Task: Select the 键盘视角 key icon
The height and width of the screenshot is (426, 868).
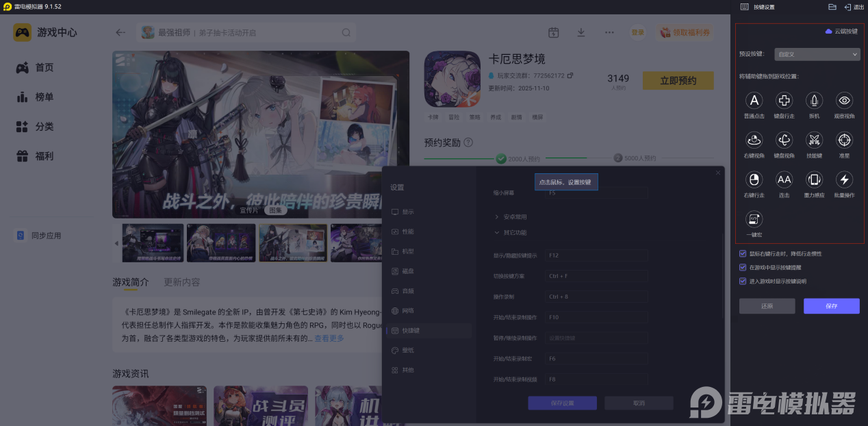Action: 784,140
